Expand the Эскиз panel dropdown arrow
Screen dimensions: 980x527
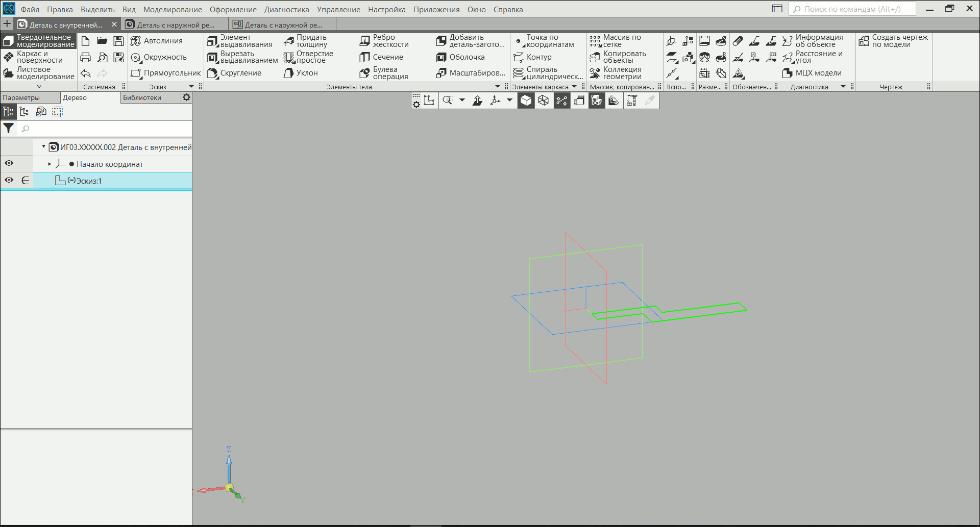coord(191,87)
